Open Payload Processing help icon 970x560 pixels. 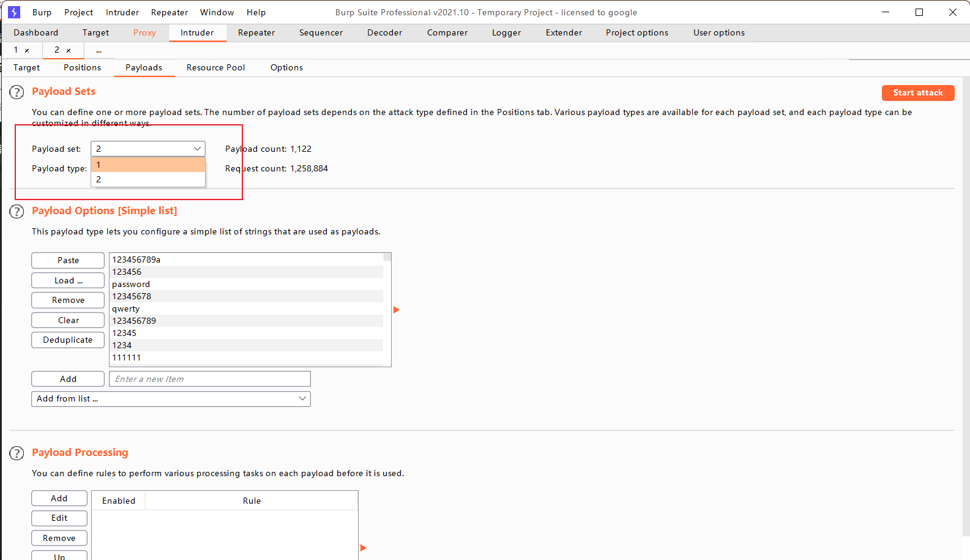click(17, 454)
